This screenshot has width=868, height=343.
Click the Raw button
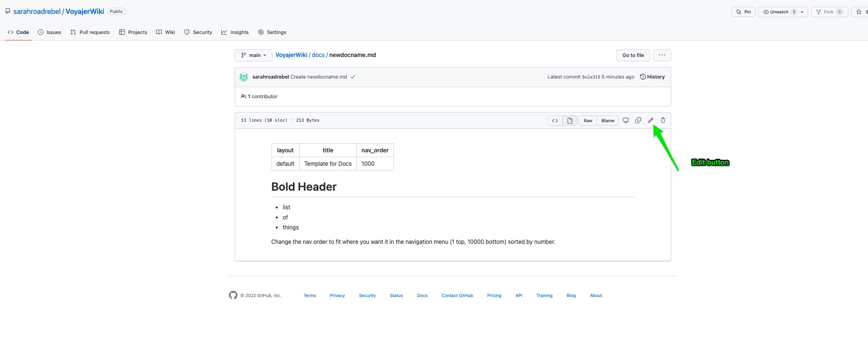coord(588,121)
